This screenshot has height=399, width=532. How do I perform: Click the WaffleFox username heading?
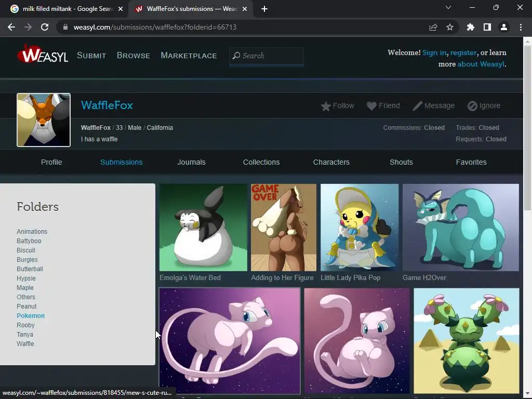tap(107, 105)
